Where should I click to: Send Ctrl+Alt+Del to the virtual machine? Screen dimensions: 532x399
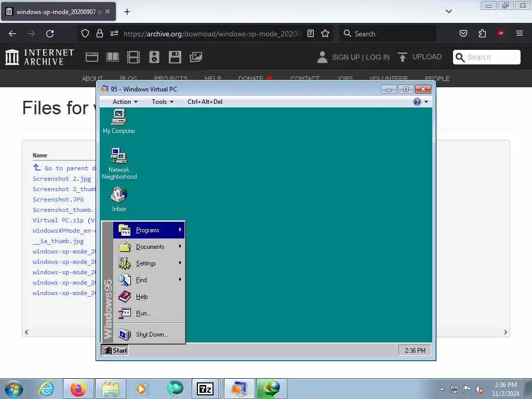point(205,102)
